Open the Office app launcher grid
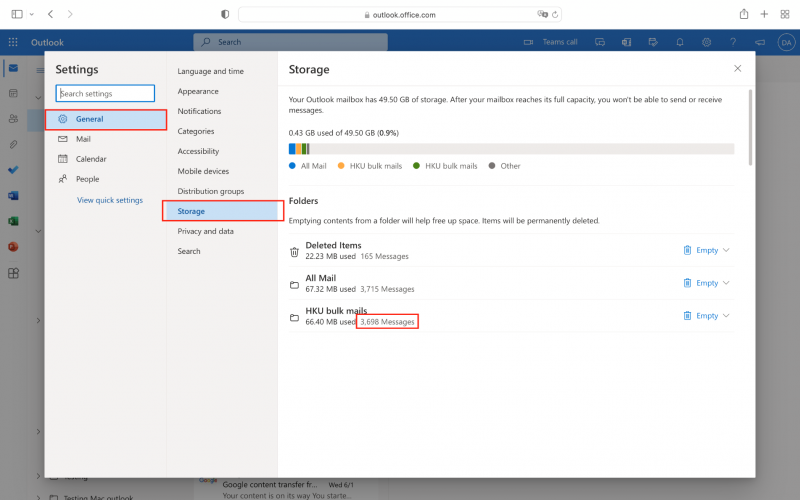Viewport: 800px width, 500px height. (x=13, y=42)
